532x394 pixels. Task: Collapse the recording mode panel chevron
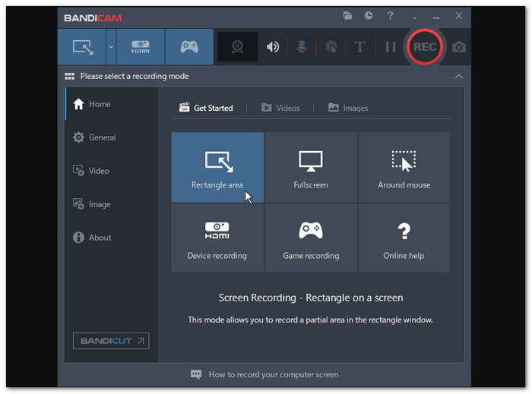[x=459, y=76]
